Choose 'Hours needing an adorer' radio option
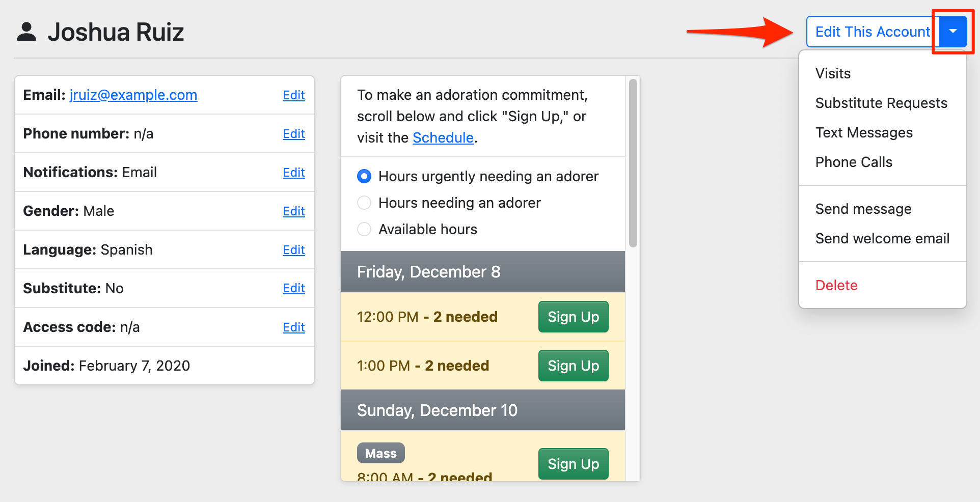 pyautogui.click(x=364, y=203)
